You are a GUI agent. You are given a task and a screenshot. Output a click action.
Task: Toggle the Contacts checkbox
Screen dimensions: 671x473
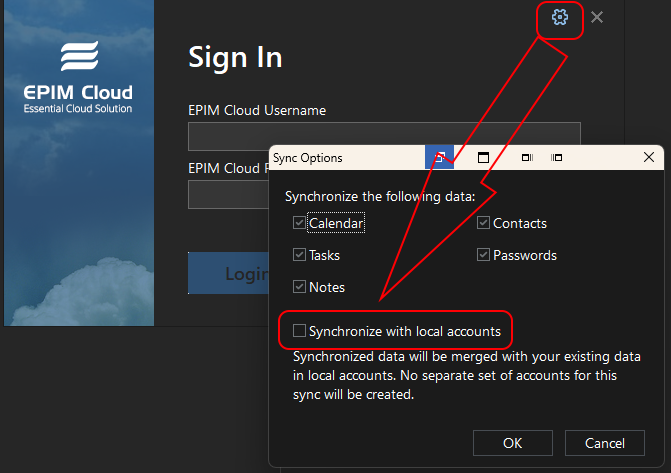(483, 223)
